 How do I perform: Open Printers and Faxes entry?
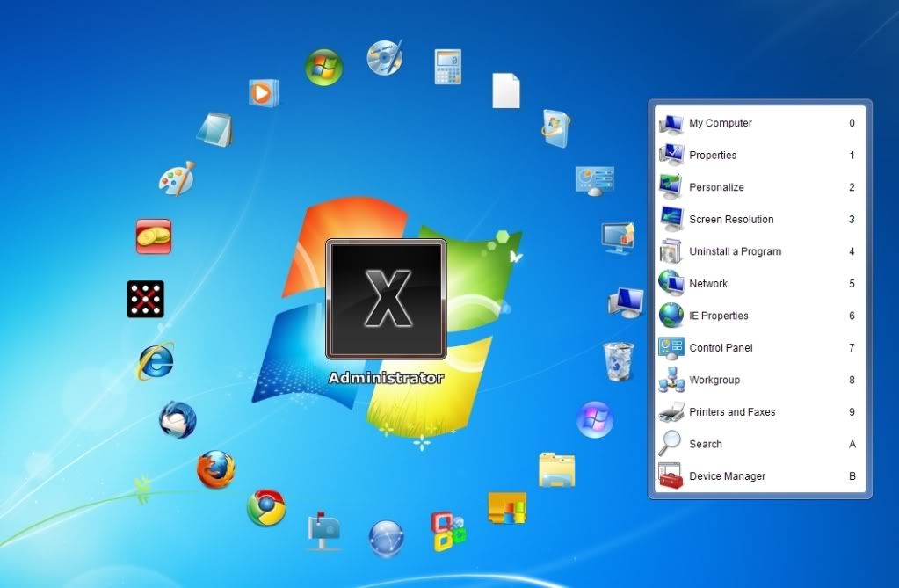pos(759,412)
